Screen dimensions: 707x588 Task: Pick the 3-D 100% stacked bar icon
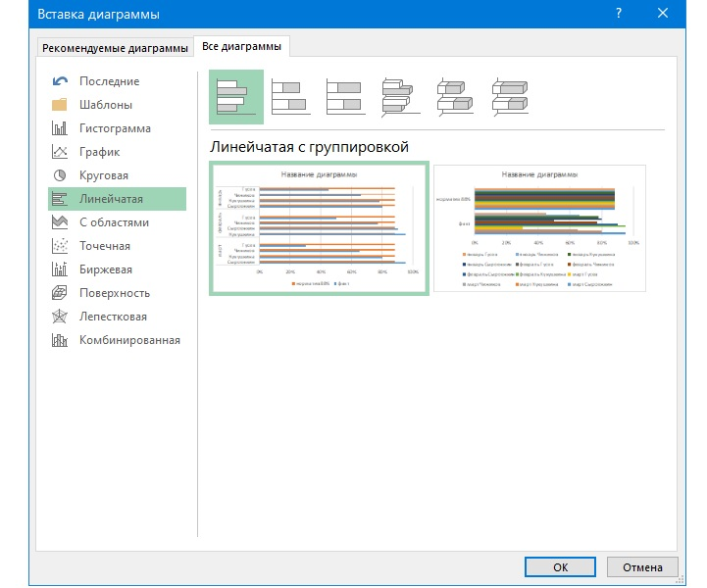pos(509,96)
